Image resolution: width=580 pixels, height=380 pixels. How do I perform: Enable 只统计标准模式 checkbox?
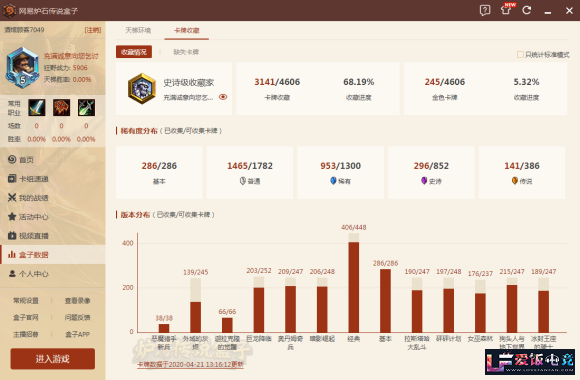pos(520,55)
